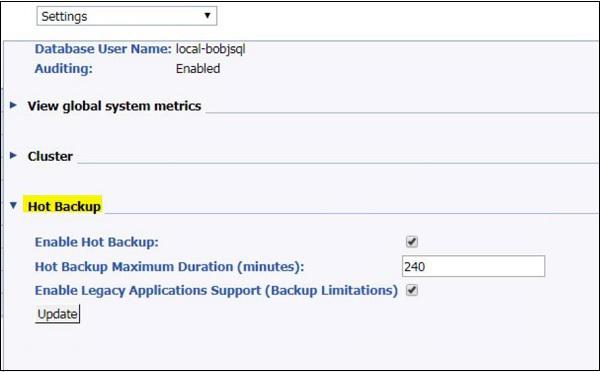Click the Update button

coord(57,314)
